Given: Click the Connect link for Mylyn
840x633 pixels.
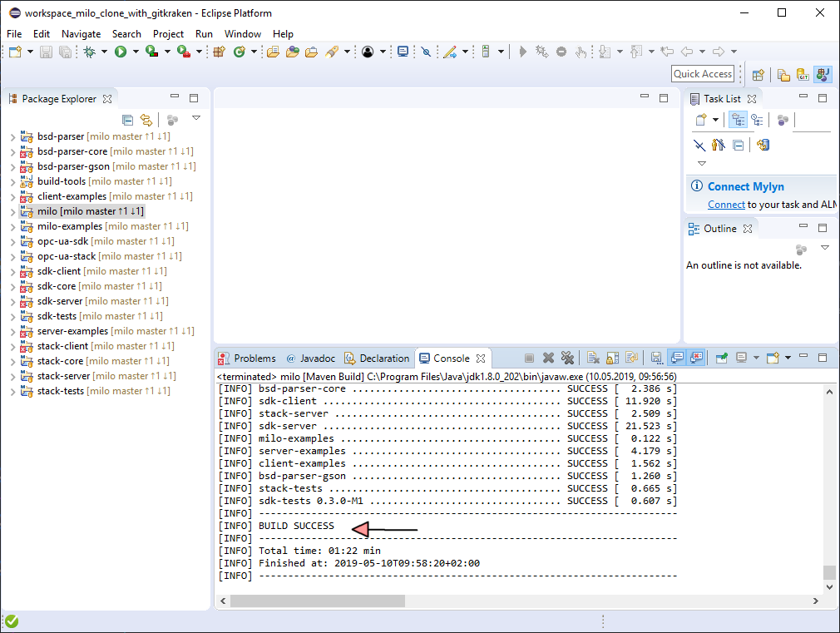Looking at the screenshot, I should click(726, 205).
